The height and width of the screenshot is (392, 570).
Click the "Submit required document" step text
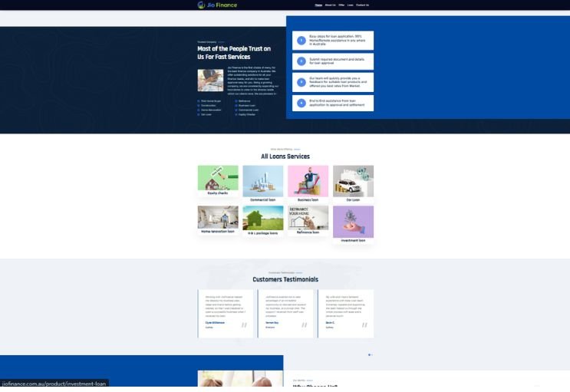tap(337, 61)
